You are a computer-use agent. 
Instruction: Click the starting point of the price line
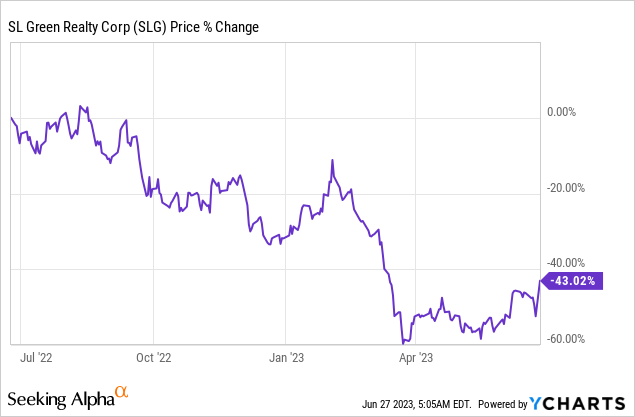pyautogui.click(x=10, y=117)
